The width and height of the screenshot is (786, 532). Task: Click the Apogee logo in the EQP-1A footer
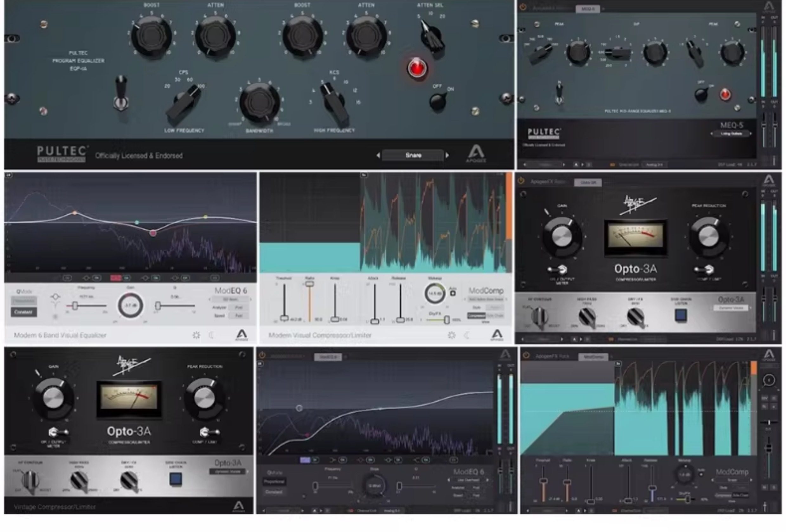(476, 153)
